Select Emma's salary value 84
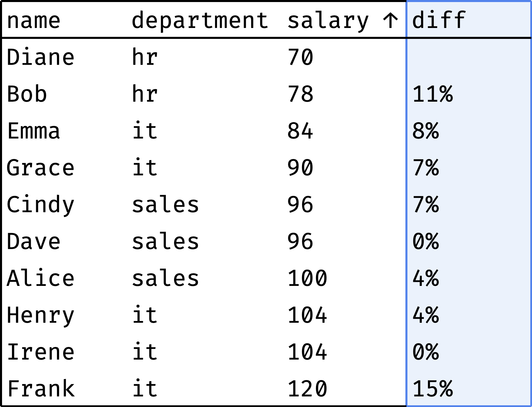The image size is (532, 407). [300, 131]
